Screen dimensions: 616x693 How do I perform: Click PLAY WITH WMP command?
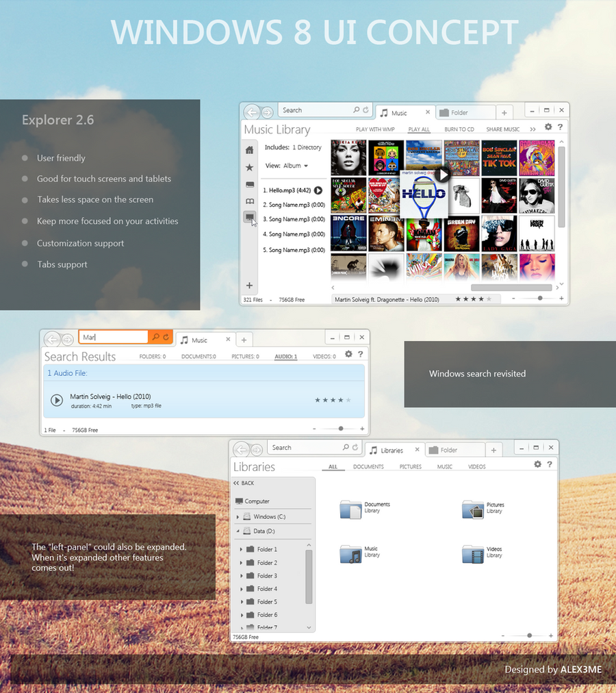point(375,129)
